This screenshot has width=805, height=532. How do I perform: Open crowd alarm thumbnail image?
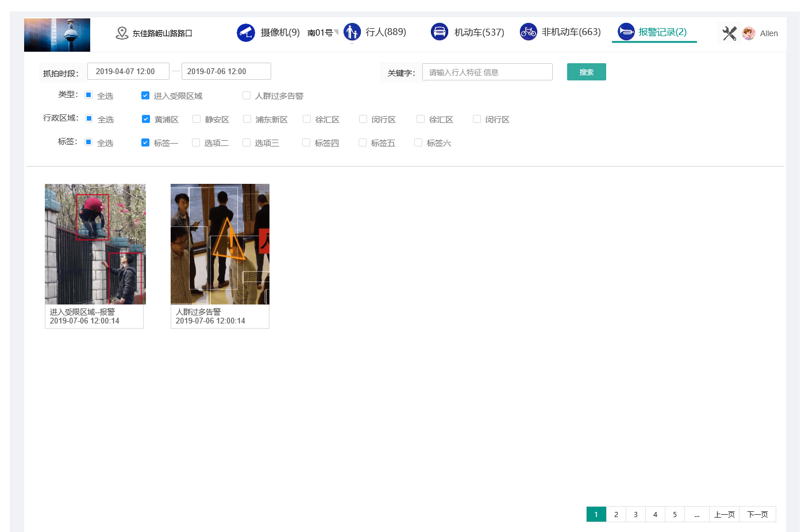[220, 244]
